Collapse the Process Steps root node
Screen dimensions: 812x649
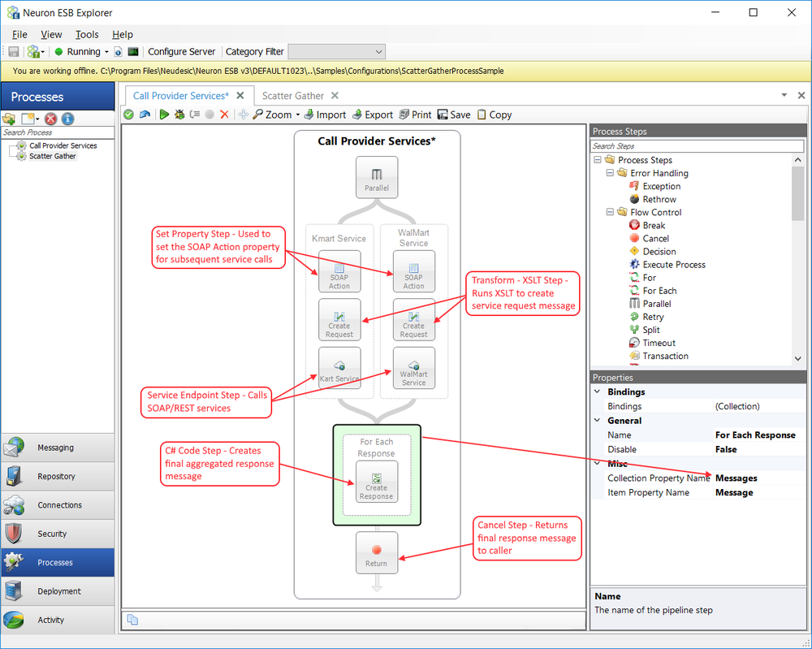597,160
